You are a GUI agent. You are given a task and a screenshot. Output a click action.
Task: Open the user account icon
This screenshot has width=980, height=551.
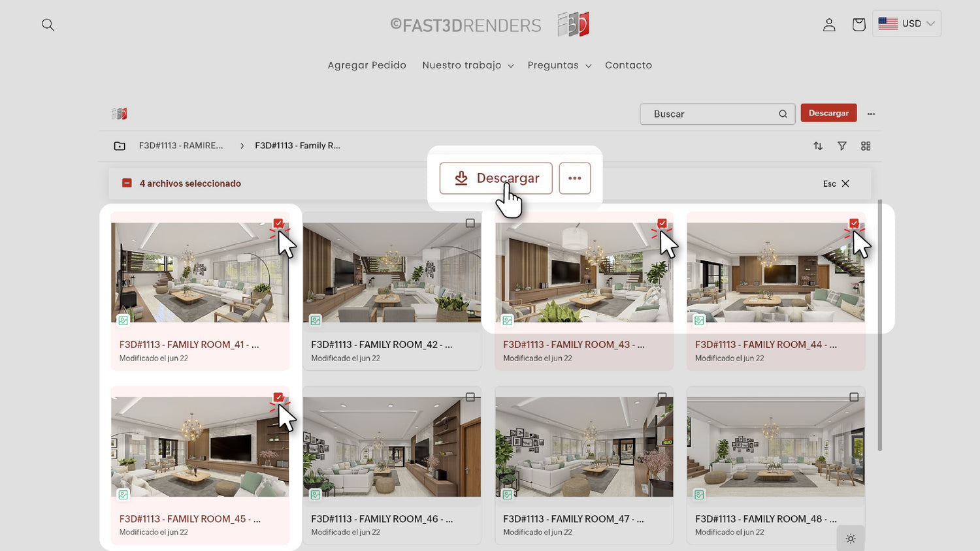click(829, 25)
